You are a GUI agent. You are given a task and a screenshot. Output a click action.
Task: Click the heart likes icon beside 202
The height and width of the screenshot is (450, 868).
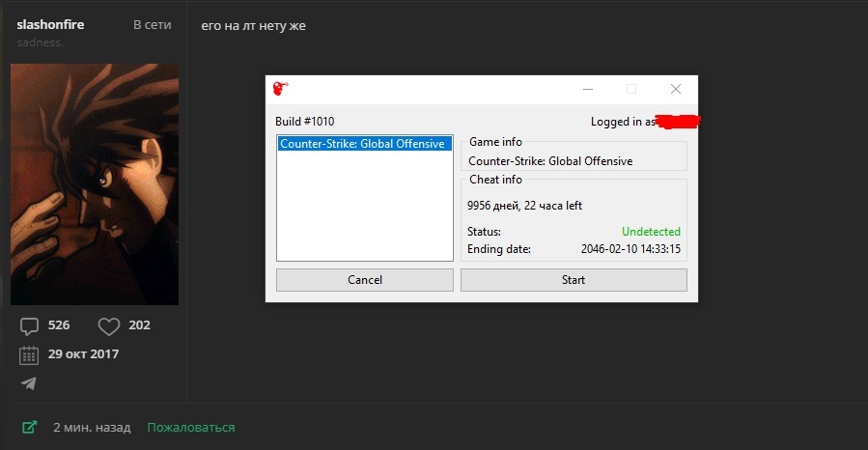[108, 326]
